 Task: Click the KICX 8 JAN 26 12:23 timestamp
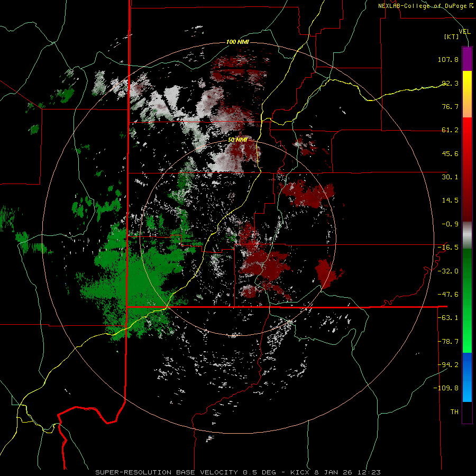tap(335, 472)
